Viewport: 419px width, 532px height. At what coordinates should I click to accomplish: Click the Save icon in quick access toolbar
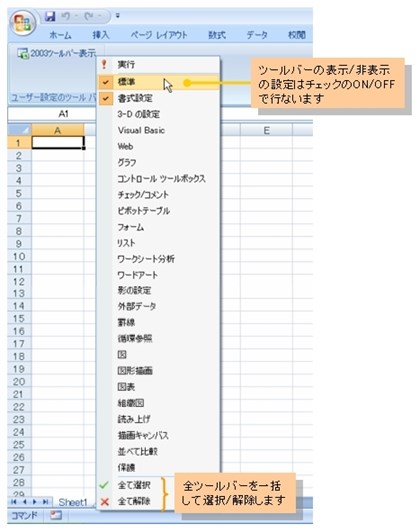[50, 16]
